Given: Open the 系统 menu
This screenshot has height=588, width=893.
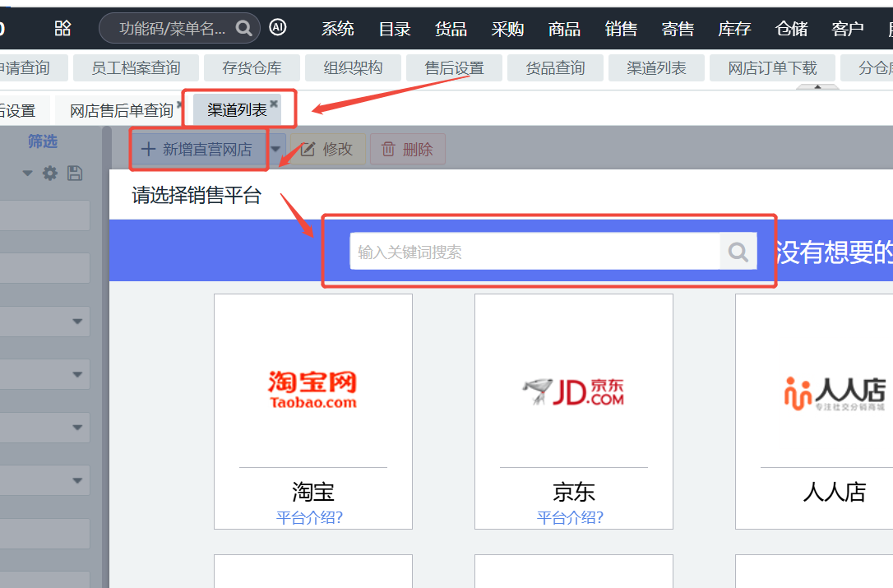Looking at the screenshot, I should coord(337,29).
